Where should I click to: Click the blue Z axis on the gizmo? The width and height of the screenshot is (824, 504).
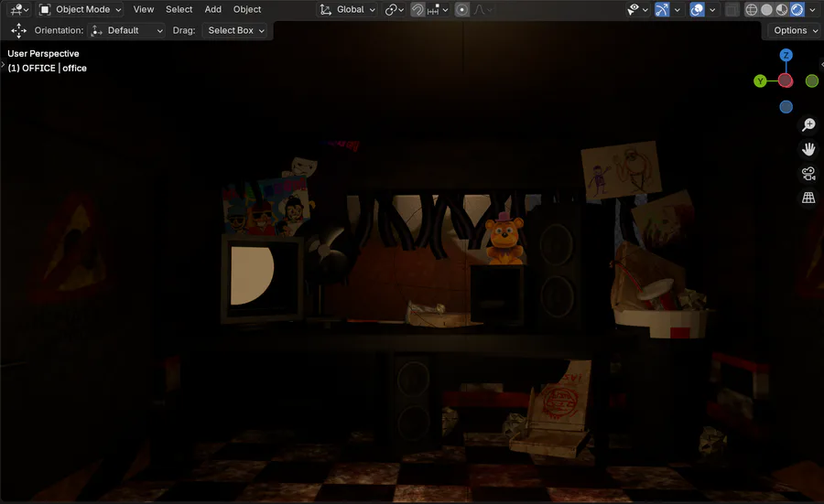786,55
